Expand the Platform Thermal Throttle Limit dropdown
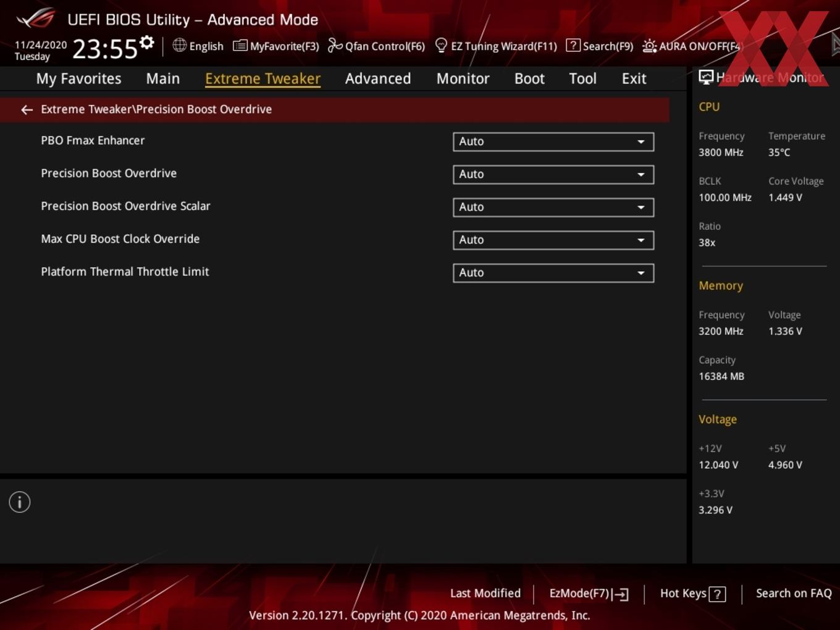The image size is (840, 630). [553, 272]
